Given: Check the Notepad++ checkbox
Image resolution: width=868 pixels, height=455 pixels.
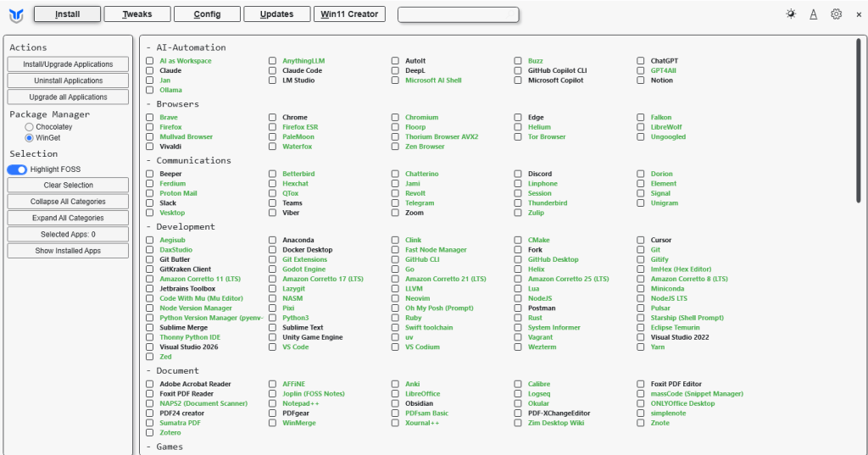Looking at the screenshot, I should [272, 403].
